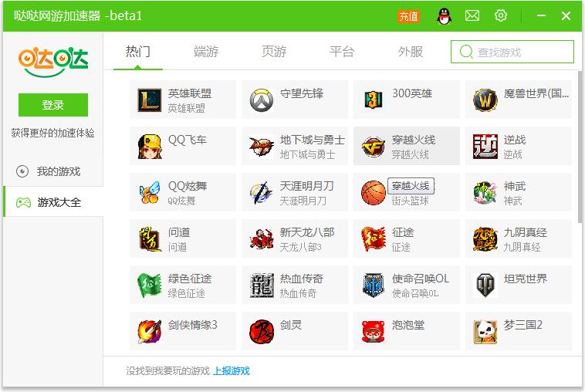
Task: Click the 街头篮球 basketball icon
Action: (x=374, y=192)
